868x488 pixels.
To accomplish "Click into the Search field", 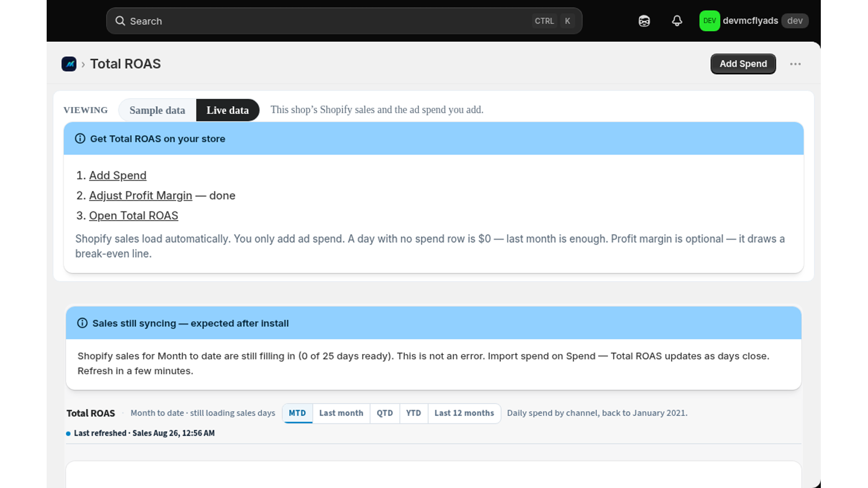I will click(344, 21).
